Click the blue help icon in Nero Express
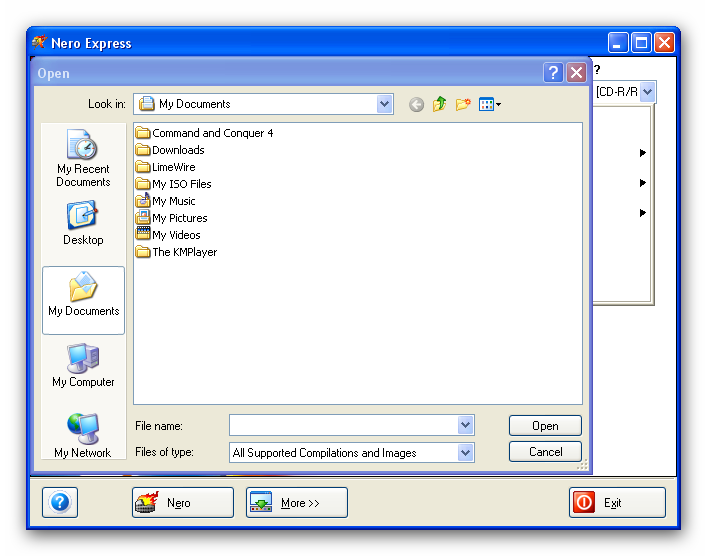This screenshot has height=556, width=707. click(60, 502)
